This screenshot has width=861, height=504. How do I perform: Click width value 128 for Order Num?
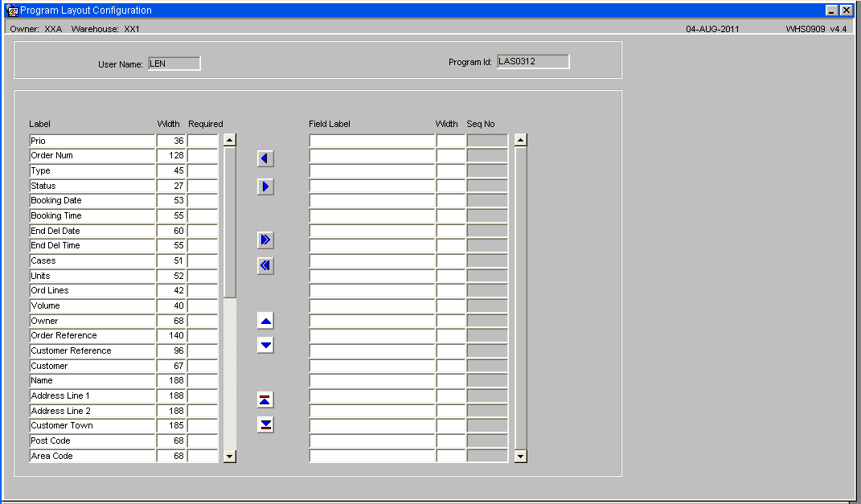click(x=171, y=155)
